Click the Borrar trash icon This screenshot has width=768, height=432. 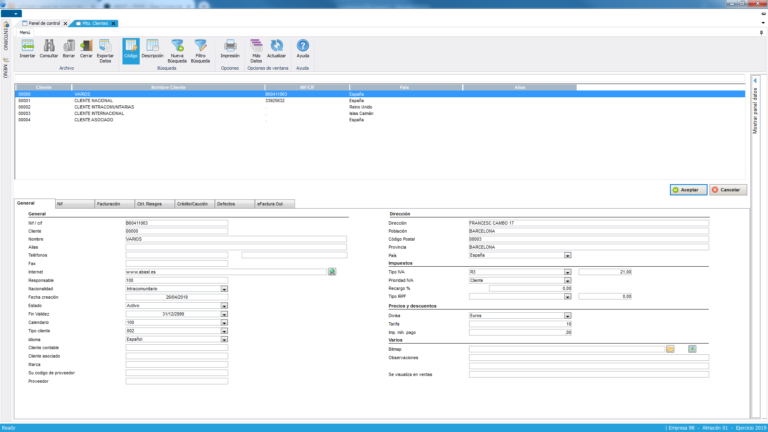pos(69,47)
